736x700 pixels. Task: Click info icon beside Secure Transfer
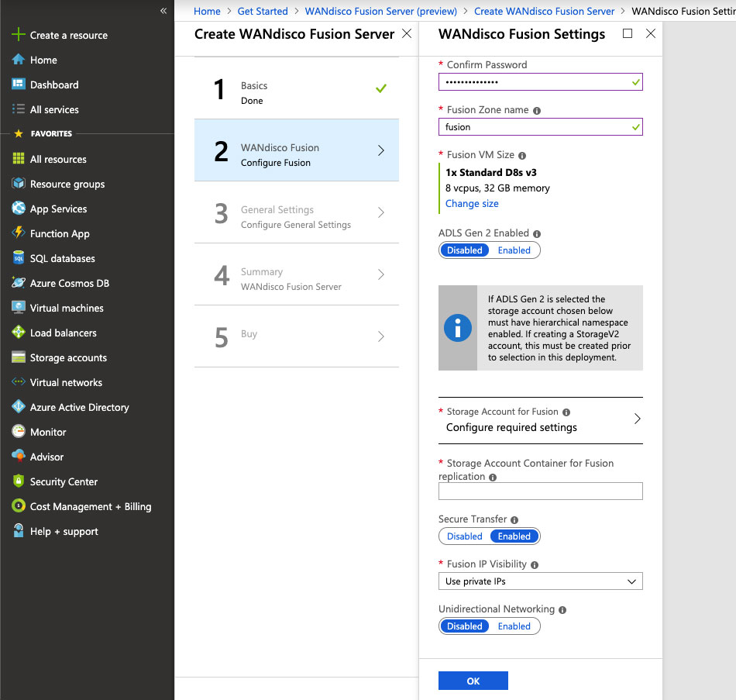[514, 520]
